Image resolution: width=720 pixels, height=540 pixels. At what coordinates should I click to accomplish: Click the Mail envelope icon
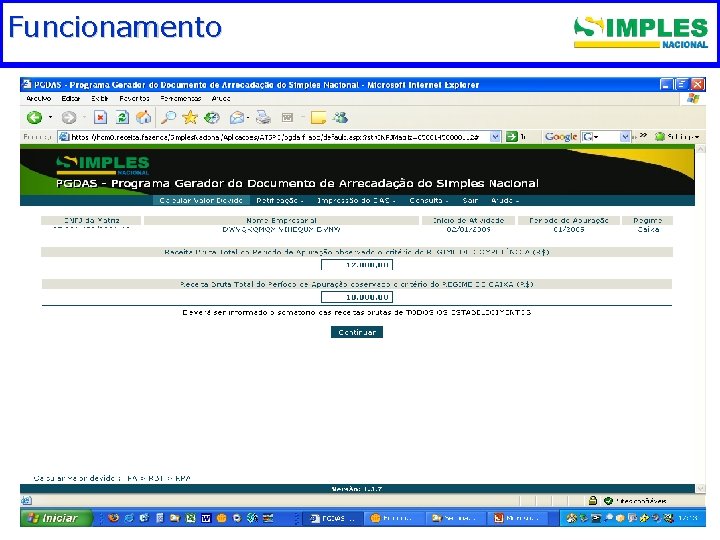coord(237,118)
